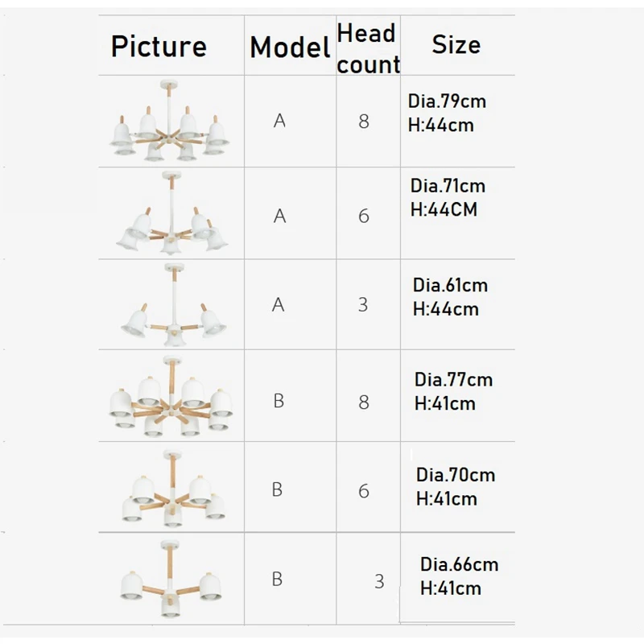Open the Model B 3-head chandelier picture
The height and width of the screenshot is (644, 644).
click(171, 579)
